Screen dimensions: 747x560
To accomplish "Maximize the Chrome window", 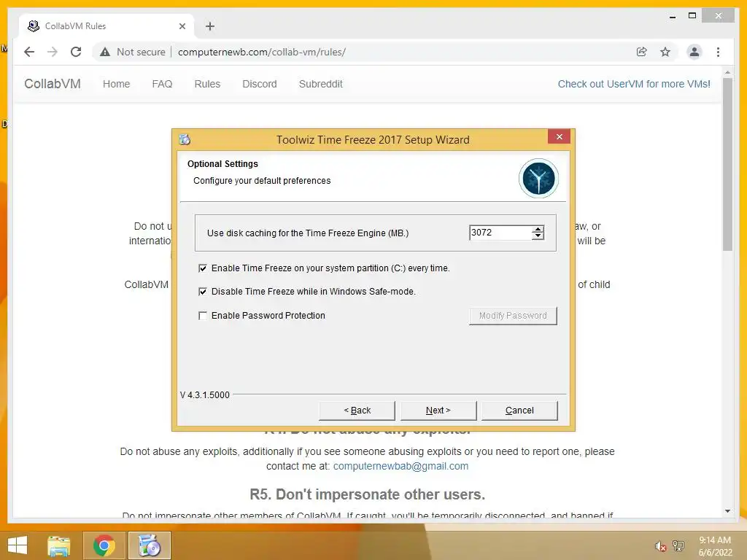I will click(692, 16).
